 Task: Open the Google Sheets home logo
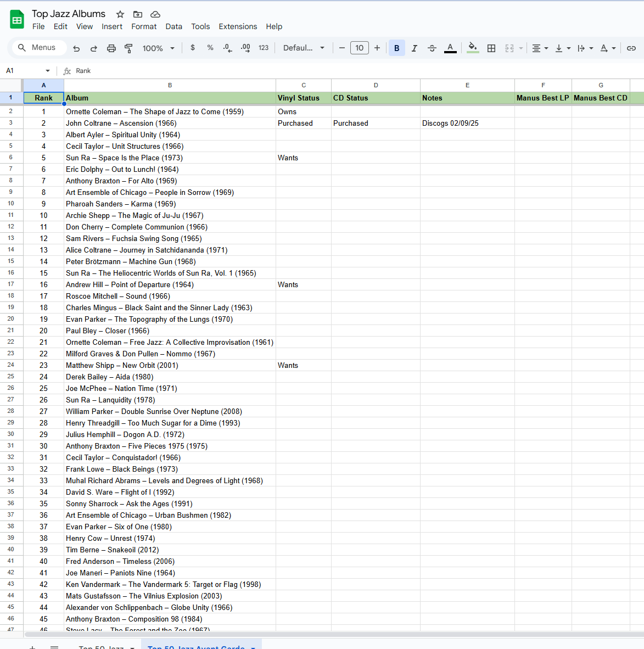tap(17, 20)
